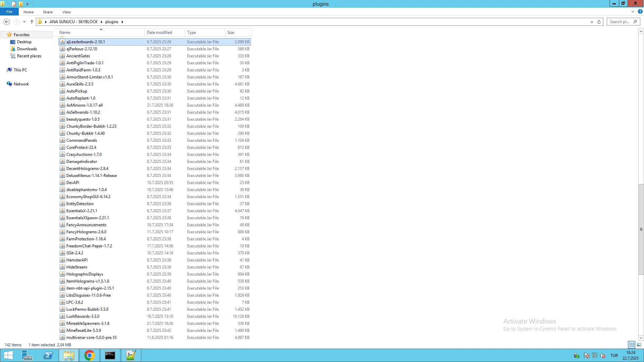Click the scrollbar up arrow

[641, 31]
